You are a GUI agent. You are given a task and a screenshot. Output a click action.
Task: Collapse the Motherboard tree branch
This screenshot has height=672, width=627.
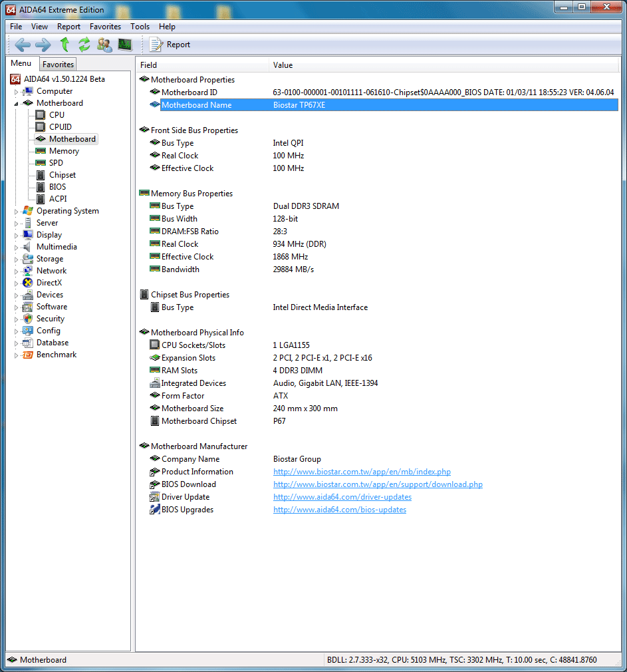click(x=16, y=104)
